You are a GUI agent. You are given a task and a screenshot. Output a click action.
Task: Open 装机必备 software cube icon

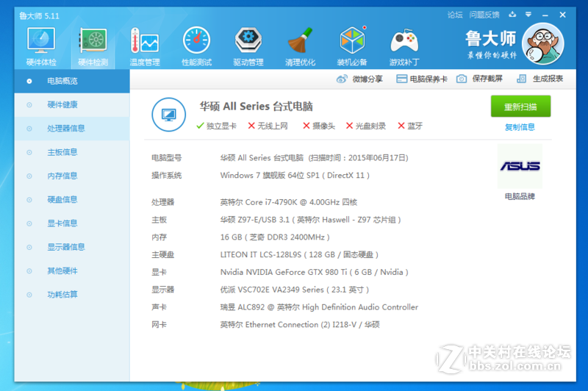(x=352, y=46)
